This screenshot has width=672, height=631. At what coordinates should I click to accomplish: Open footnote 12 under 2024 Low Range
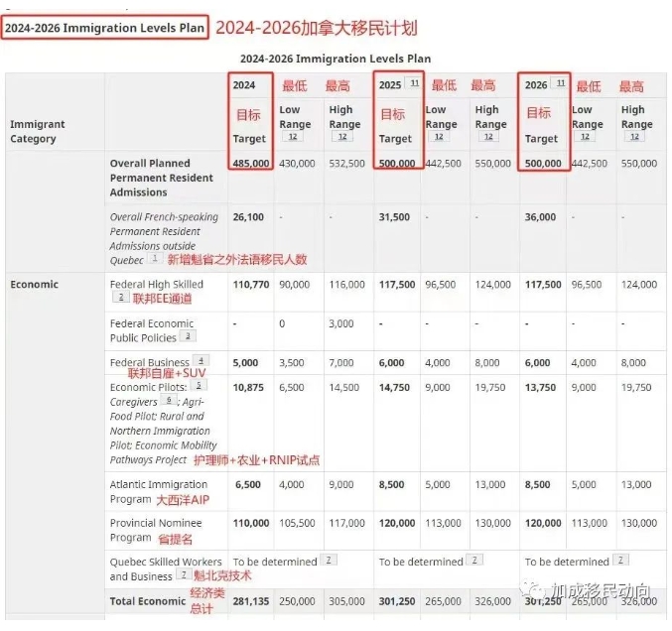(293, 137)
